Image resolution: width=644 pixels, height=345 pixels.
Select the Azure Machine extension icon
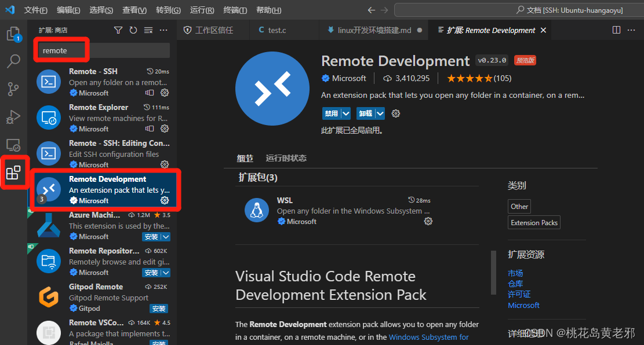pyautogui.click(x=49, y=225)
